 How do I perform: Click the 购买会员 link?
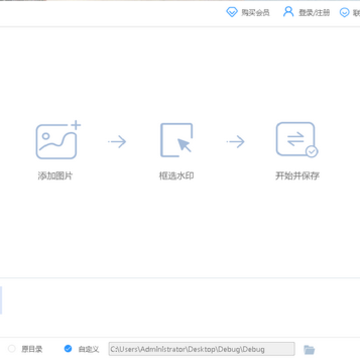255,13
